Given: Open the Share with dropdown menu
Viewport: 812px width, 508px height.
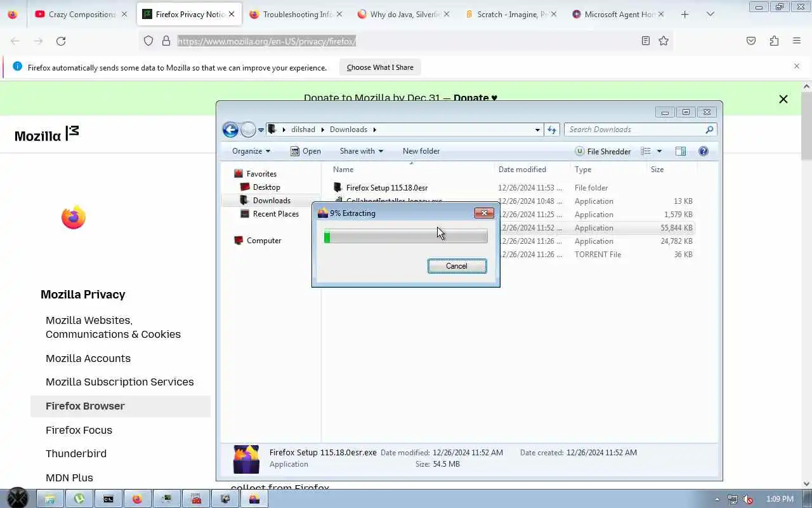Looking at the screenshot, I should [x=362, y=151].
